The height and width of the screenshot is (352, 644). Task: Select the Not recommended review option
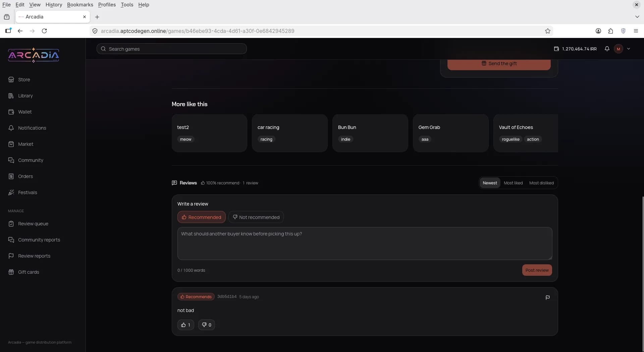(x=256, y=217)
